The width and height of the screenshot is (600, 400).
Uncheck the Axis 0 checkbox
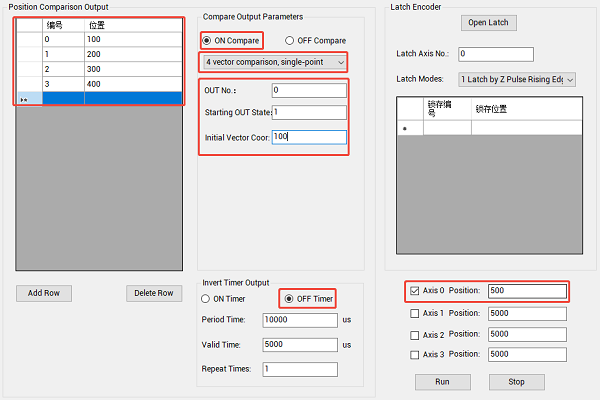(415, 291)
